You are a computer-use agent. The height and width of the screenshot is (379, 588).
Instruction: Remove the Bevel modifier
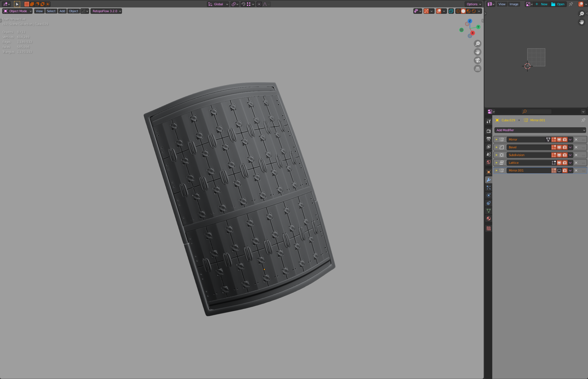576,147
